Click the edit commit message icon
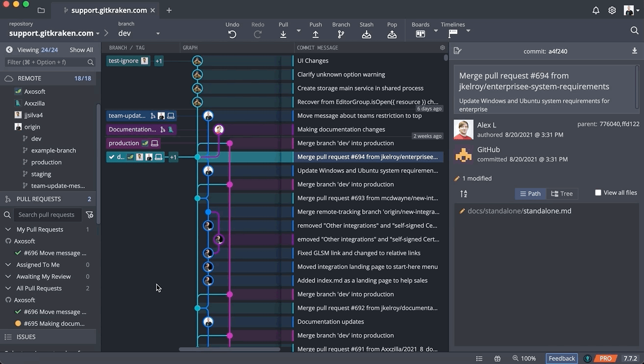Image resolution: width=644 pixels, height=364 pixels. (x=458, y=51)
